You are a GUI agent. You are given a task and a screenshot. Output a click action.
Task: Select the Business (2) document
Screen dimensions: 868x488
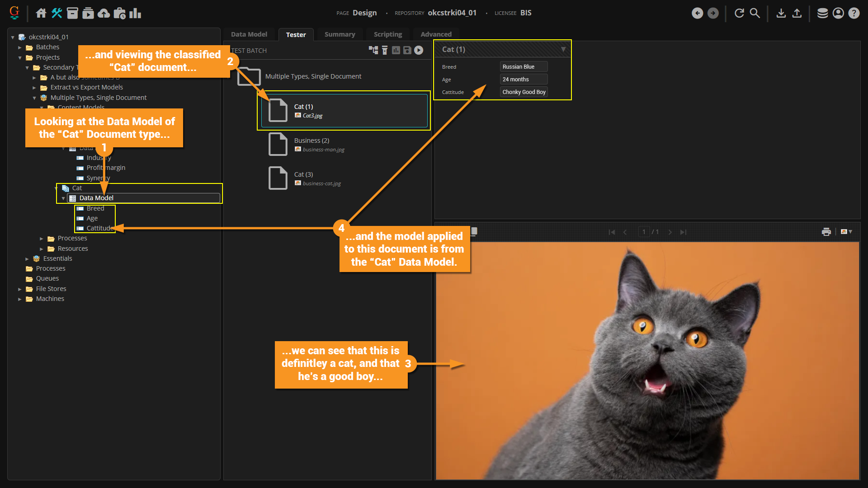(x=311, y=141)
